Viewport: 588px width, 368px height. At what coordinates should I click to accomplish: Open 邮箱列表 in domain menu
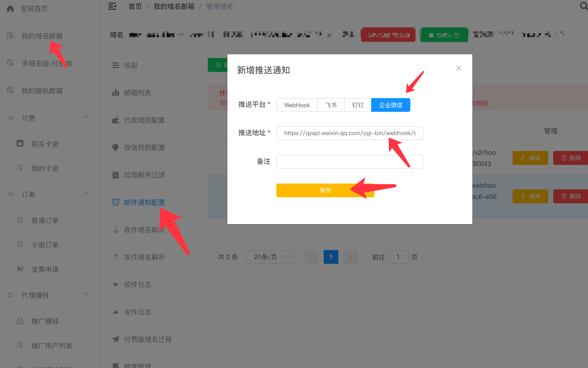(138, 93)
